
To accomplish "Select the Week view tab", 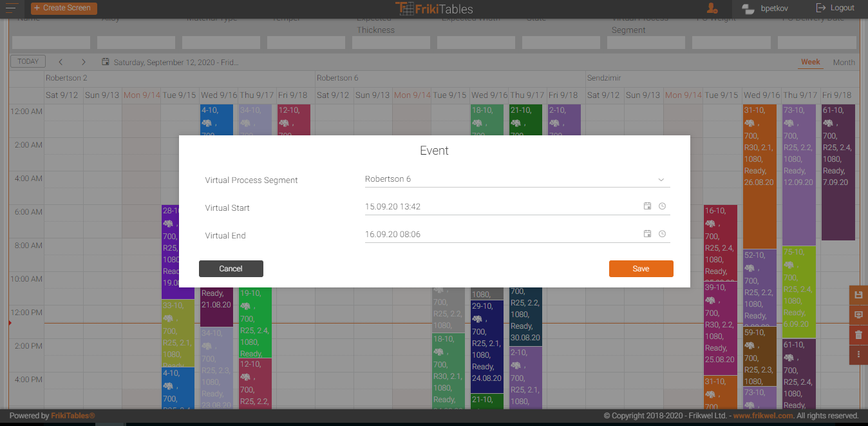I will pos(810,63).
